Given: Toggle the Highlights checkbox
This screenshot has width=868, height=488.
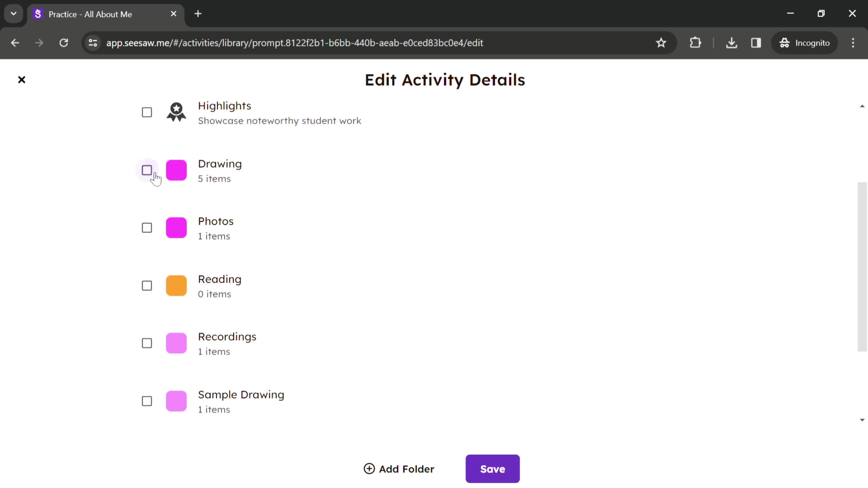Looking at the screenshot, I should tap(147, 113).
